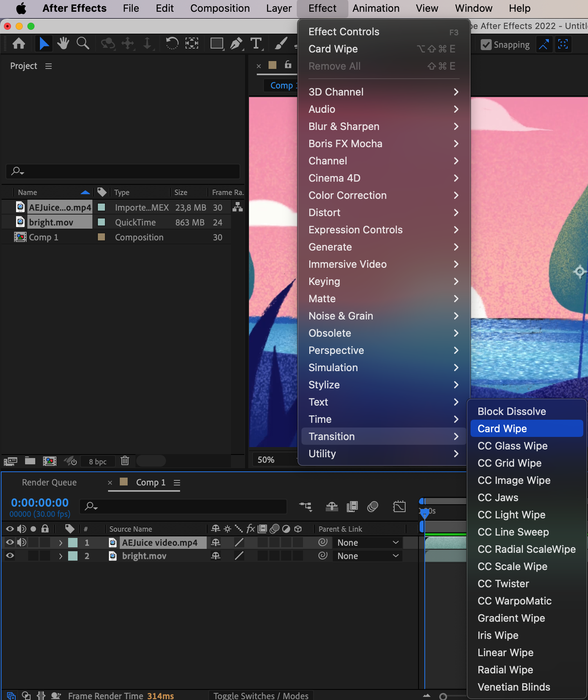The height and width of the screenshot is (700, 588).
Task: Delete selected project item with trash icon
Action: pos(125,461)
